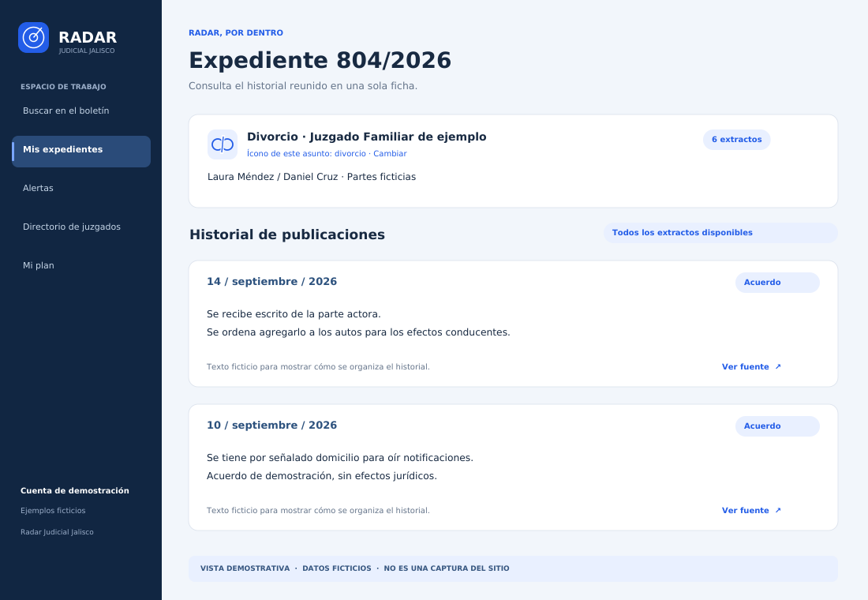Click Acuerdo tag on 10 septiembre entry
The width and height of the screenshot is (868, 600).
(777, 426)
